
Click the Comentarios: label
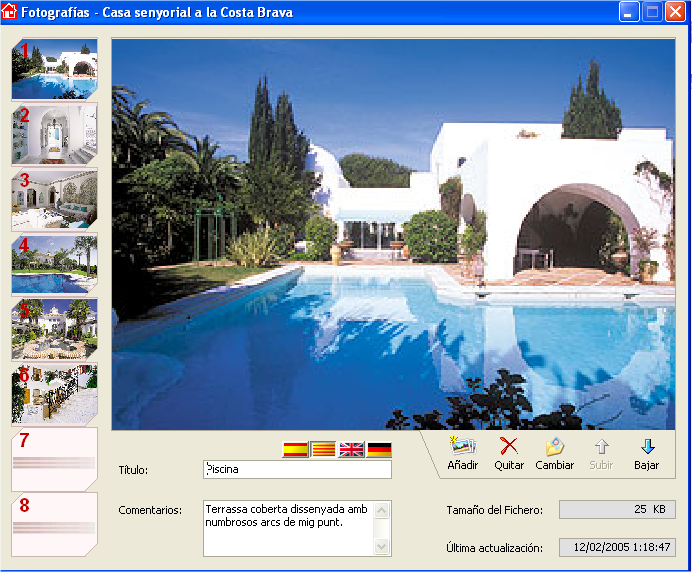click(x=150, y=510)
